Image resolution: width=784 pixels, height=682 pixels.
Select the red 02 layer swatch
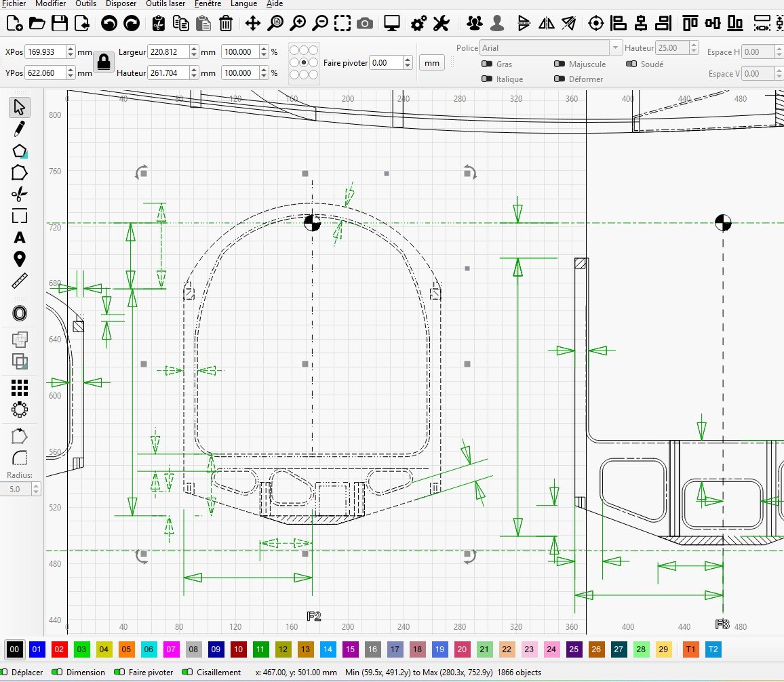tap(59, 649)
